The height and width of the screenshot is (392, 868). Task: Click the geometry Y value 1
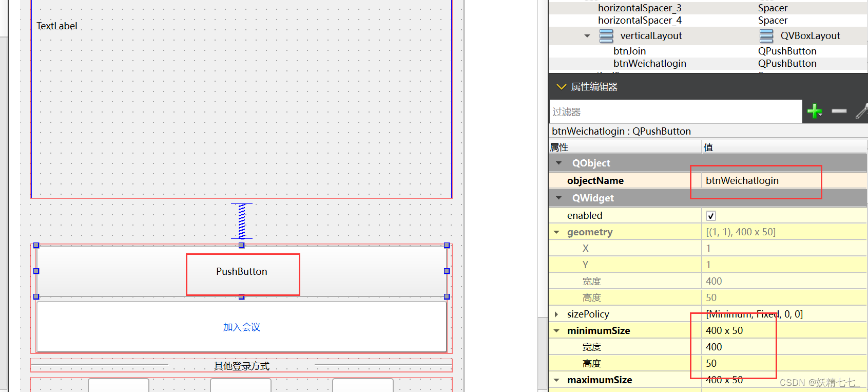(784, 265)
